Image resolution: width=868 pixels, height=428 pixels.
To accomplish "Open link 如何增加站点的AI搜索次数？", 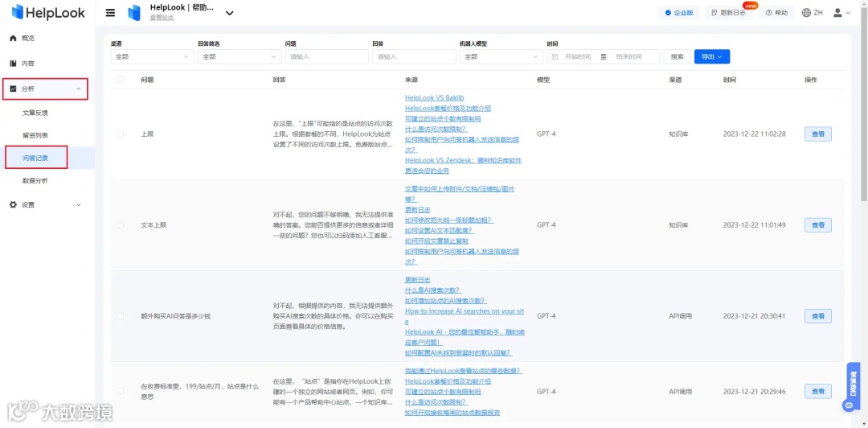I will [x=446, y=301].
